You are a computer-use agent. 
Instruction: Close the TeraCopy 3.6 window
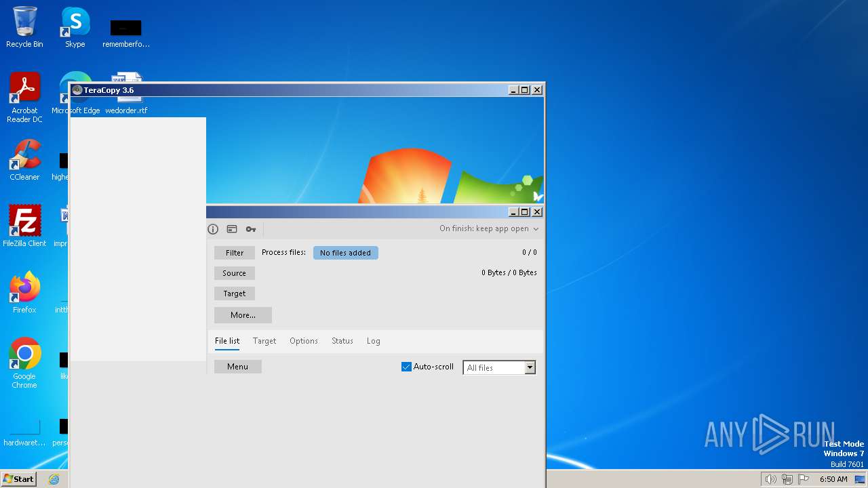[x=537, y=90]
